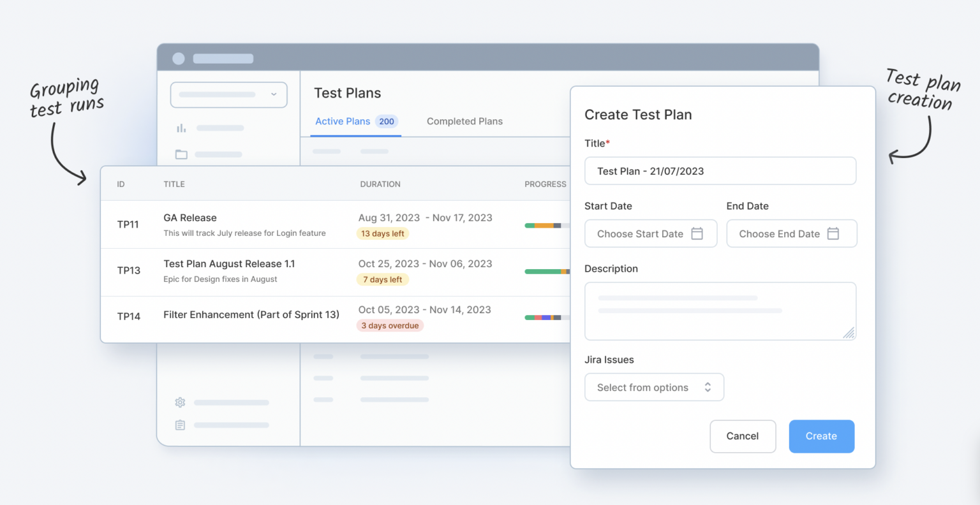Click the chevron inside the Jira Issues selector

click(708, 387)
